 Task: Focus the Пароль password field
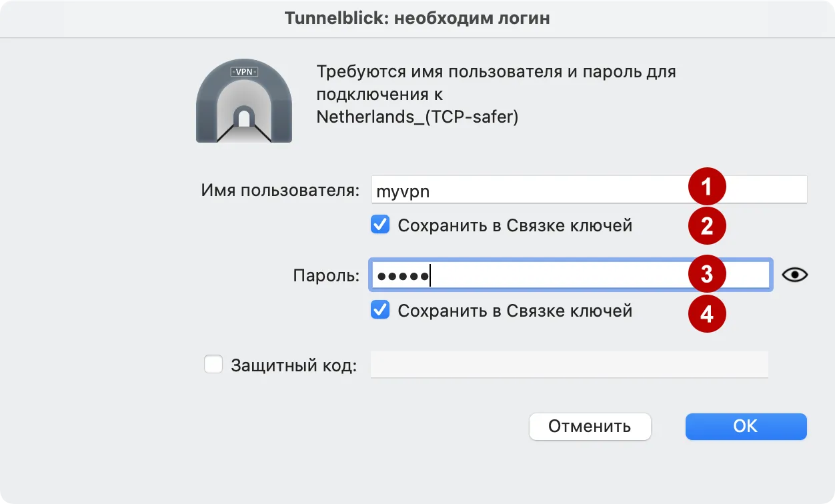tap(534, 274)
